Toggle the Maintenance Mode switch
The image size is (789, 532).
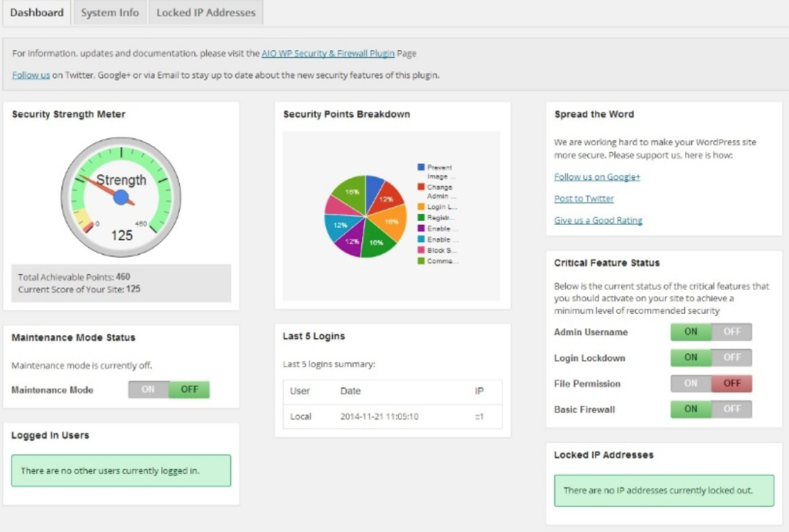pos(169,390)
